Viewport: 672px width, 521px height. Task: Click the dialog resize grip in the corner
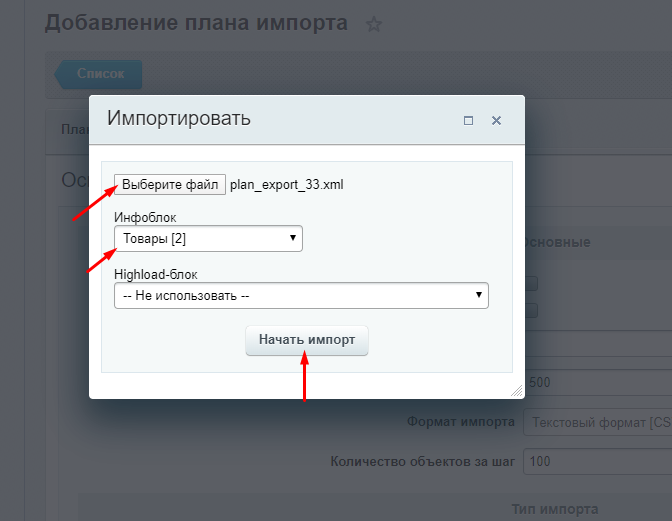517,391
